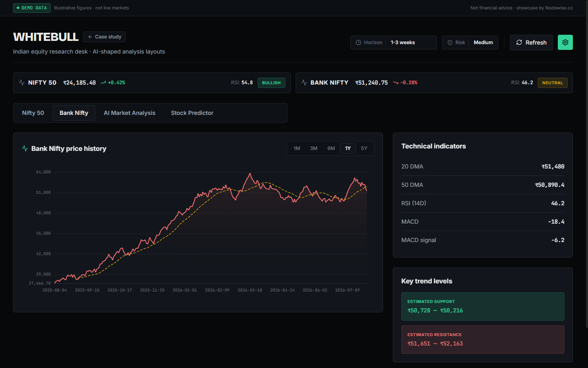Click the WHITEBULL title
The height and width of the screenshot is (368, 588).
coord(46,37)
